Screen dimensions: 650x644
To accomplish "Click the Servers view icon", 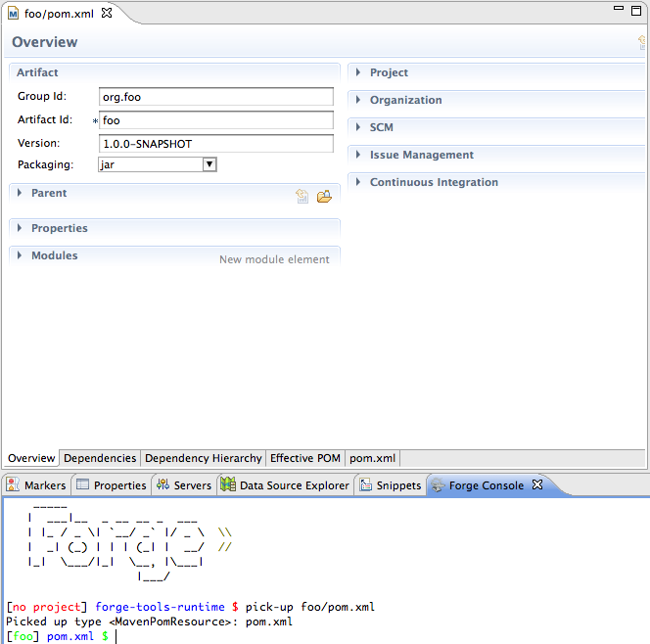I will tap(162, 484).
